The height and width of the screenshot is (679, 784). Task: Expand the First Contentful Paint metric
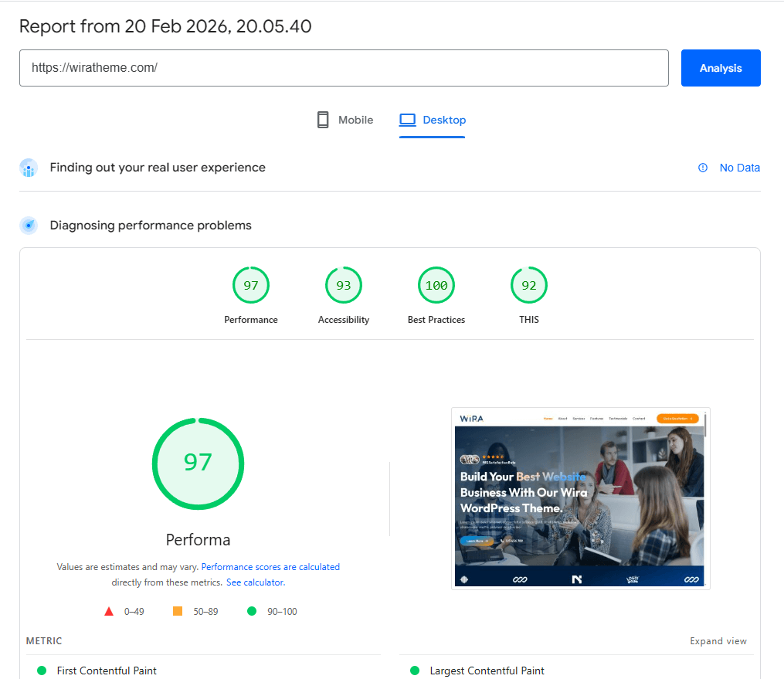[x=107, y=671]
